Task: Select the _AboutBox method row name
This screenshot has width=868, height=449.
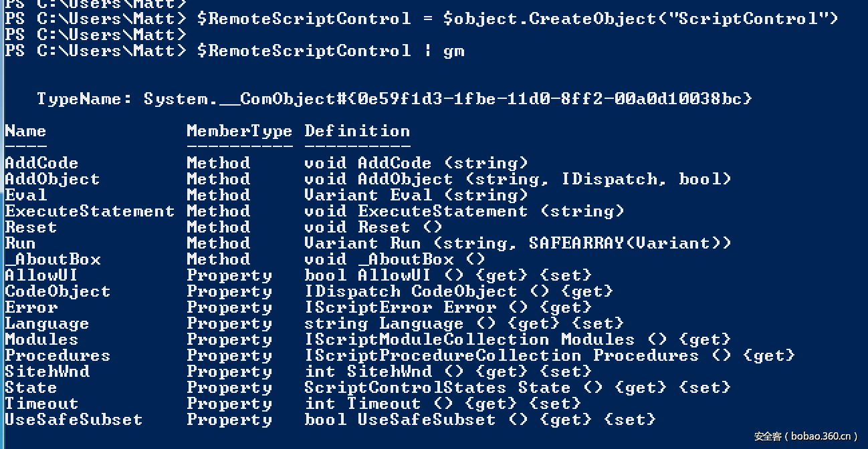Action: pyautogui.click(x=52, y=259)
